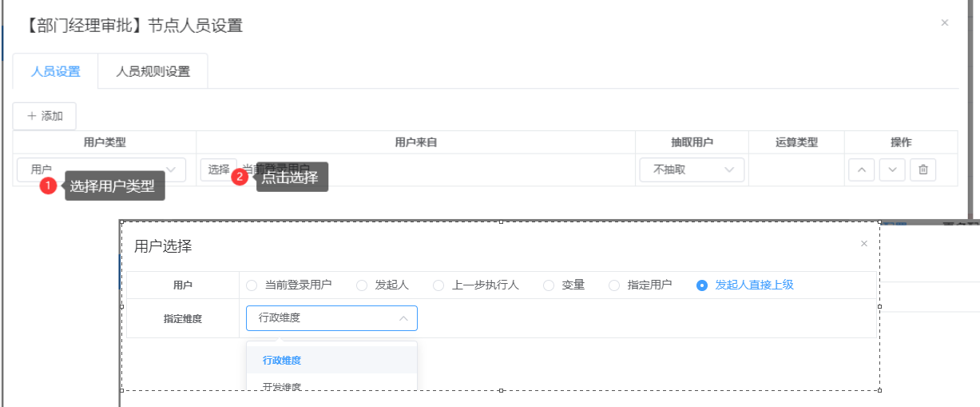This screenshot has width=980, height=407.
Task: Pick 行政维度 from the dropdown list
Action: [282, 361]
